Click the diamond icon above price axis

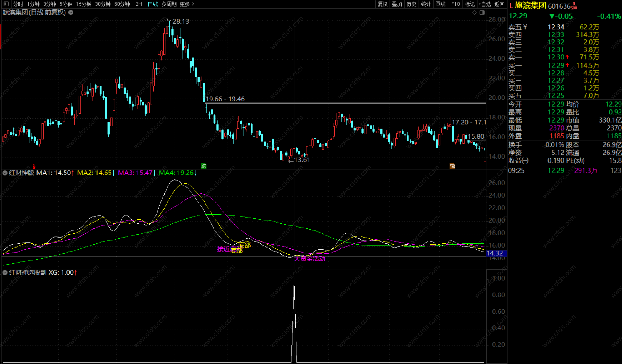point(474,13)
